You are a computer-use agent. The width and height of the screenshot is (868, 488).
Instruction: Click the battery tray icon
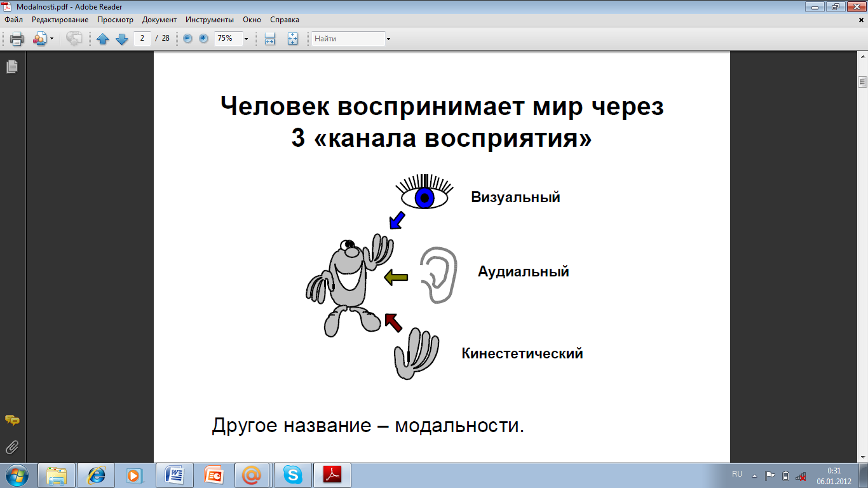pos(785,475)
